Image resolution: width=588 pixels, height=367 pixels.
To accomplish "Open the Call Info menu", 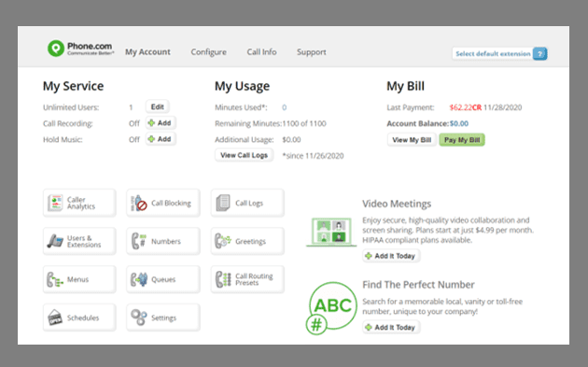I will point(261,51).
